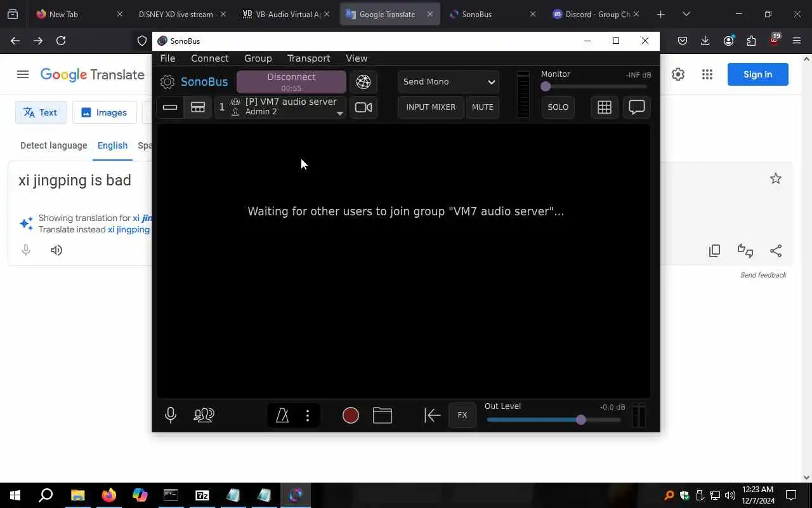This screenshot has width=812, height=508.
Task: Start recording with the red record button
Action: (351, 415)
